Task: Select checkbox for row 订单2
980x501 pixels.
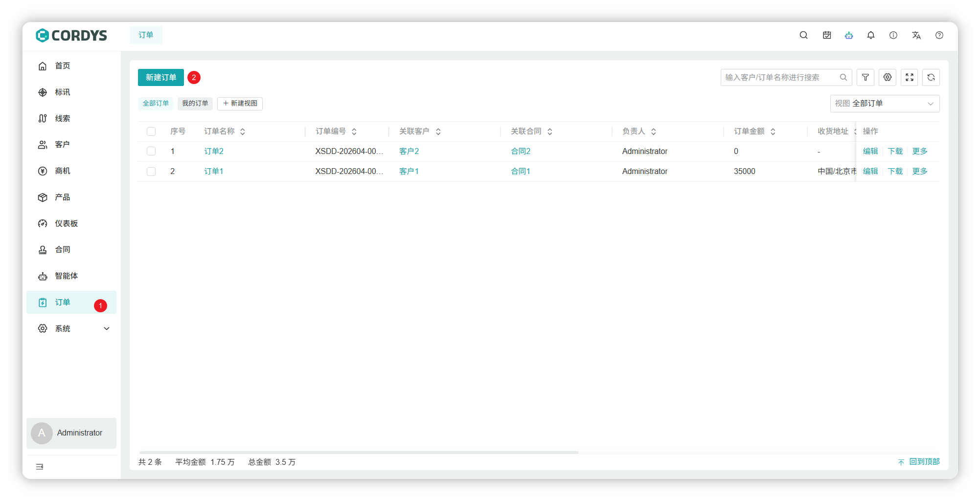Action: tap(151, 152)
